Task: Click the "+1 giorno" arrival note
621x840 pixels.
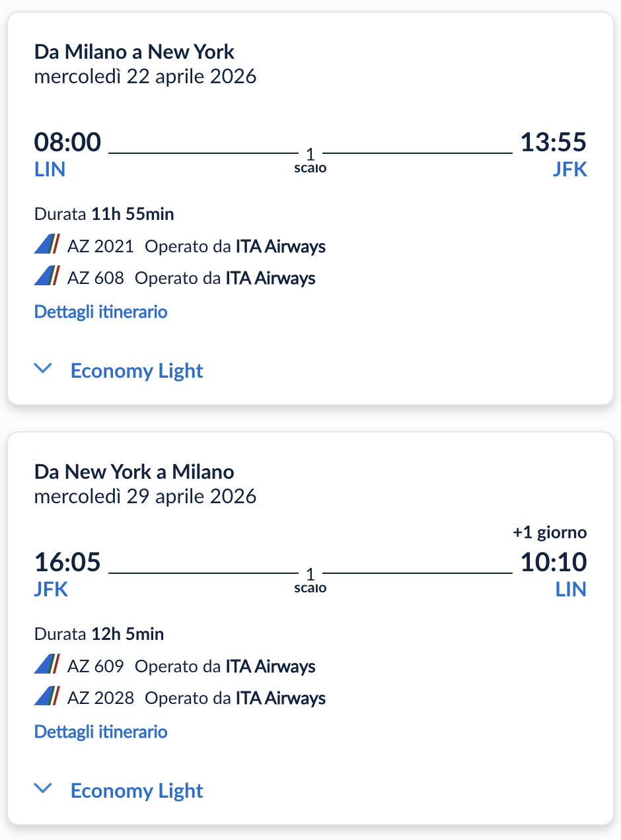Action: [550, 532]
